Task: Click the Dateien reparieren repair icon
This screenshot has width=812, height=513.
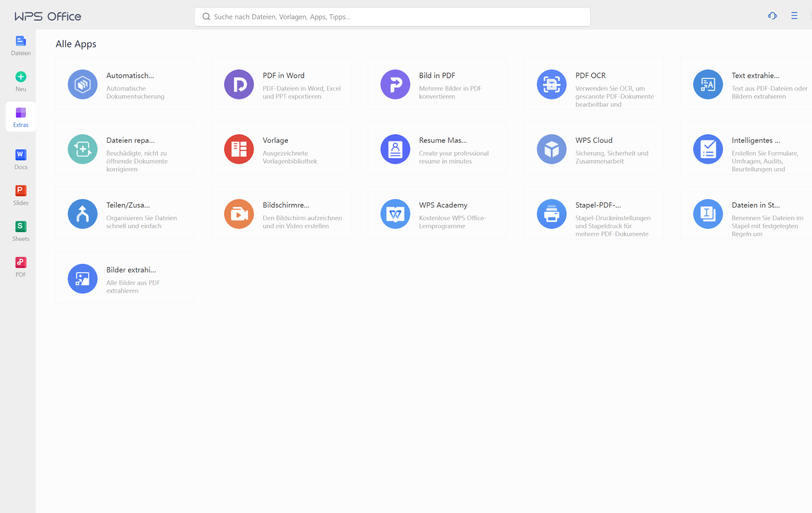Action: tap(82, 149)
